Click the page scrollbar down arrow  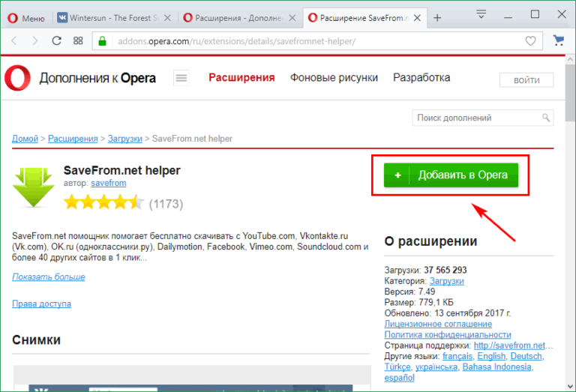570,386
